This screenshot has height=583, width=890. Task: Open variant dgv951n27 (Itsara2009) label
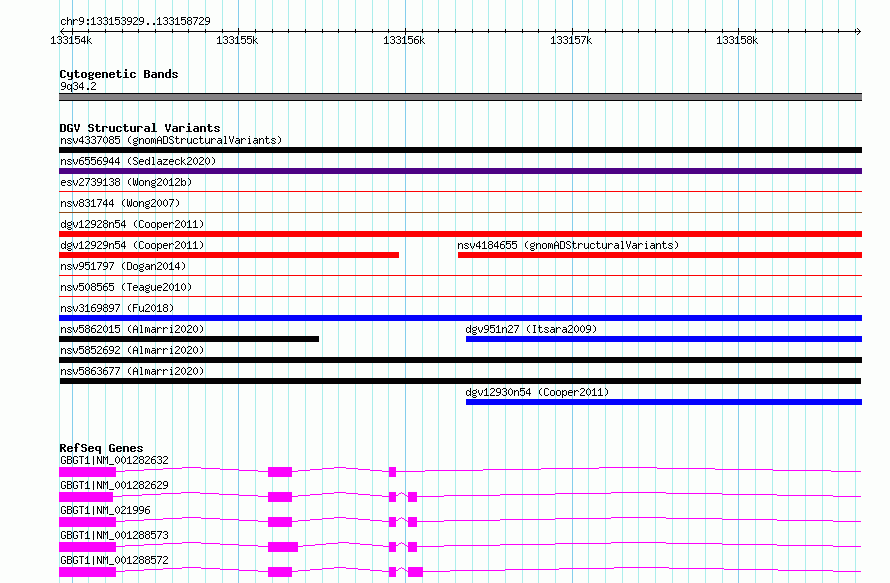531,329
